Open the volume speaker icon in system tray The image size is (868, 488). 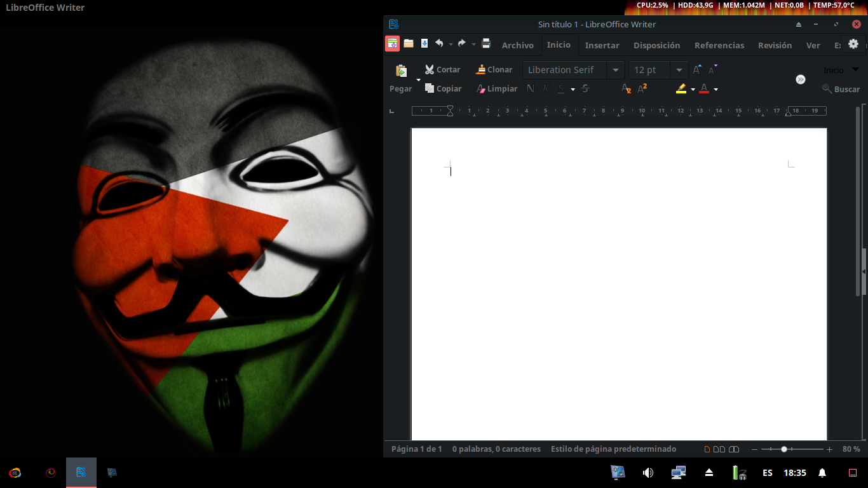click(648, 473)
